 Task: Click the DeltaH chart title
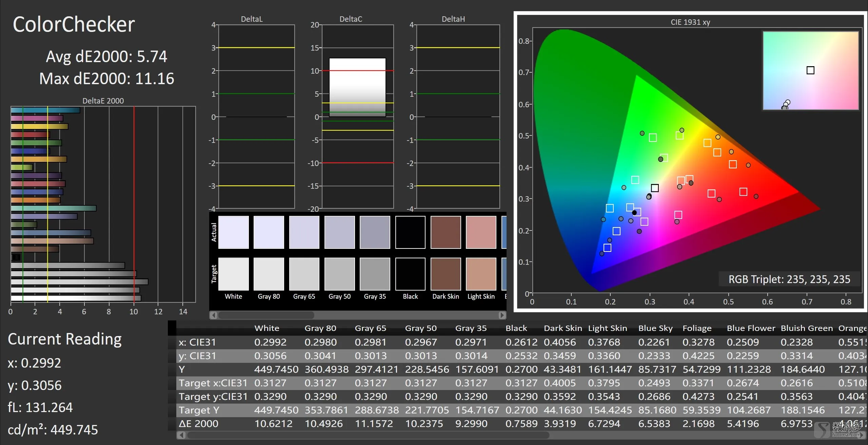coord(453,19)
